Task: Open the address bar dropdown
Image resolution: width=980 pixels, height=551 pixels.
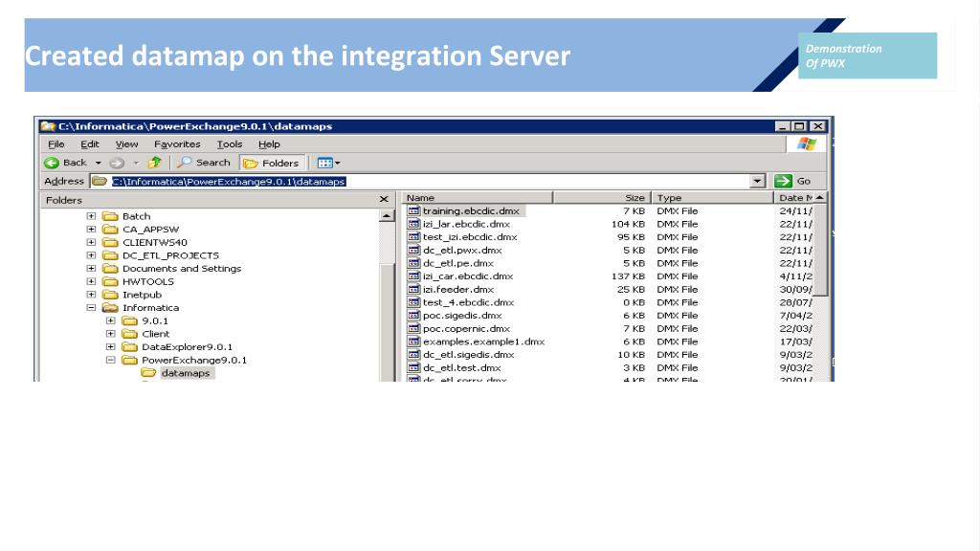Action: click(x=757, y=181)
